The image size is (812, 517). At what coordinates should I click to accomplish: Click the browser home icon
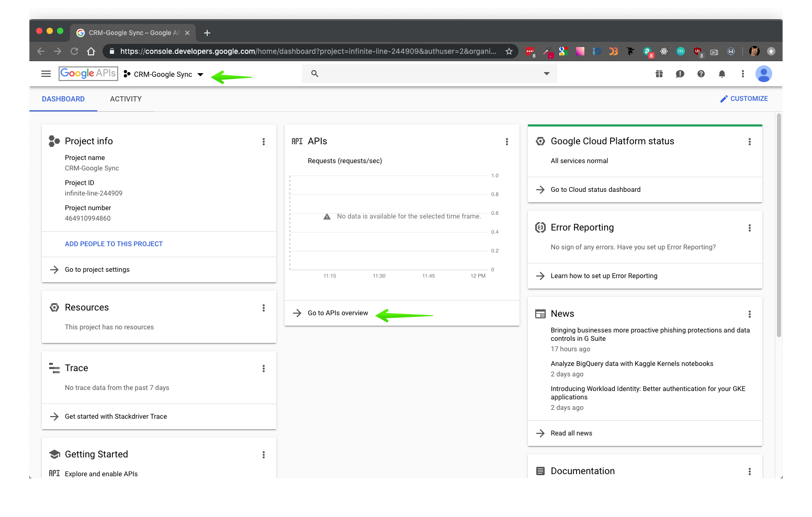tap(91, 51)
